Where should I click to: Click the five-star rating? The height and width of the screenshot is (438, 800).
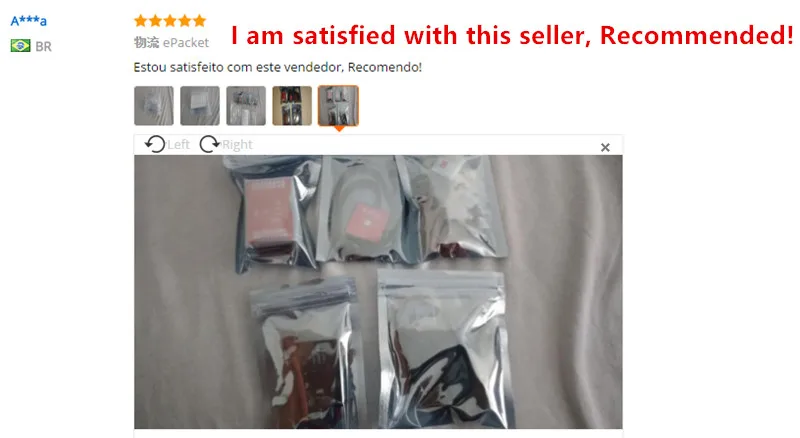[170, 20]
